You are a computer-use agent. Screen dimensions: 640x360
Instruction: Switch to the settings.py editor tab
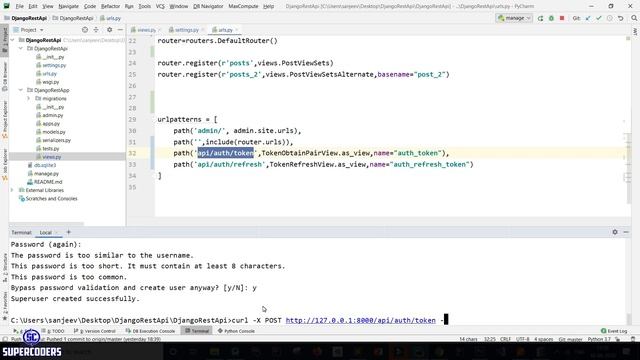tap(186, 30)
